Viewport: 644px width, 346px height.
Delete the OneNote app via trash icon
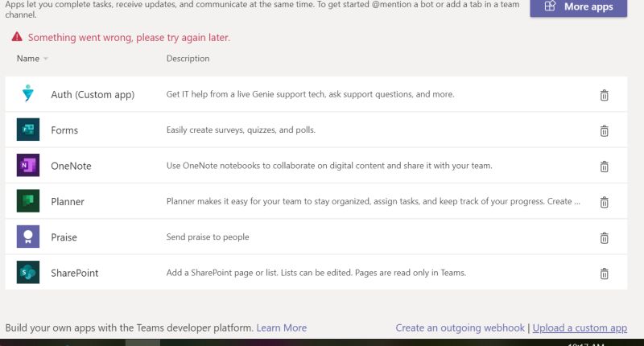pyautogui.click(x=605, y=167)
